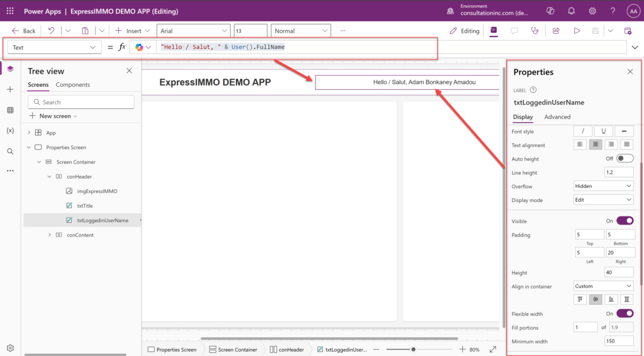Viewport: 644px width, 356px height.
Task: Open the Help question mark
Action: tap(613, 11)
